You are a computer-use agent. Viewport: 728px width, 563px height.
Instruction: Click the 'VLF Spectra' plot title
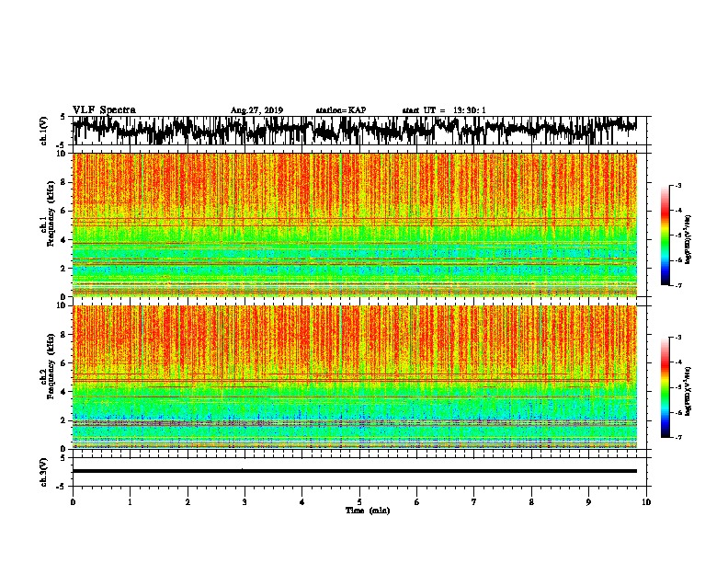pos(104,110)
